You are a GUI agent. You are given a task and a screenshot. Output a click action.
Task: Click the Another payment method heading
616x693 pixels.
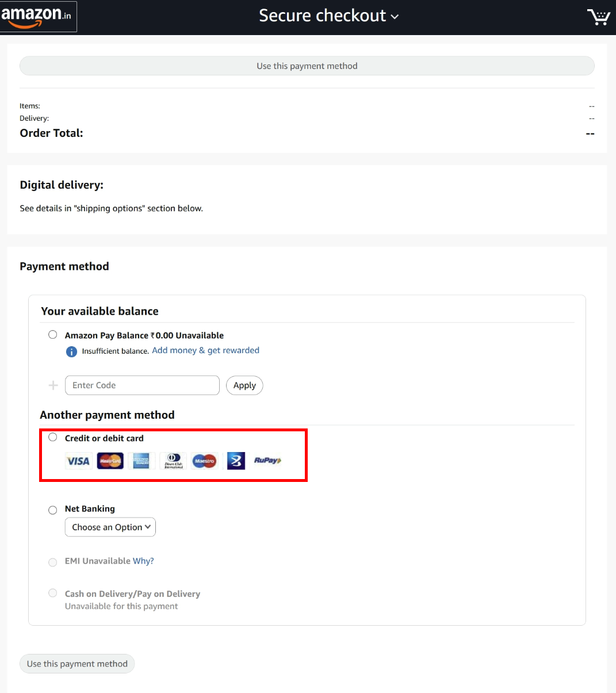click(107, 415)
